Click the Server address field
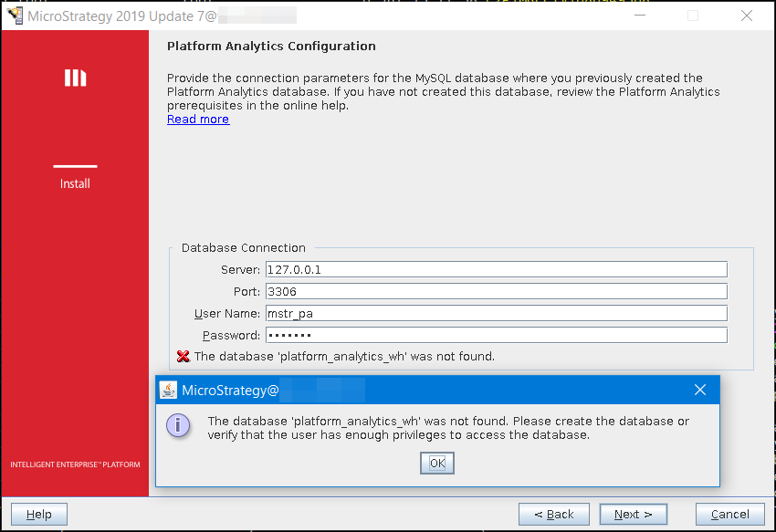Screen dimensions: 776x532 [497, 269]
